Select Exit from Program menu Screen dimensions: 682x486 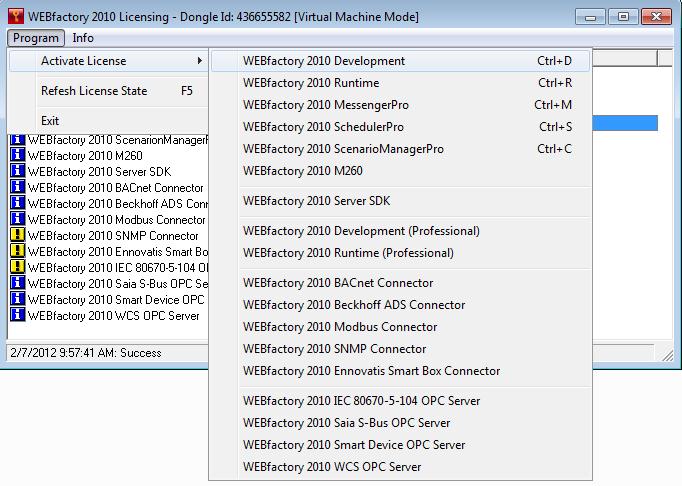coord(108,121)
